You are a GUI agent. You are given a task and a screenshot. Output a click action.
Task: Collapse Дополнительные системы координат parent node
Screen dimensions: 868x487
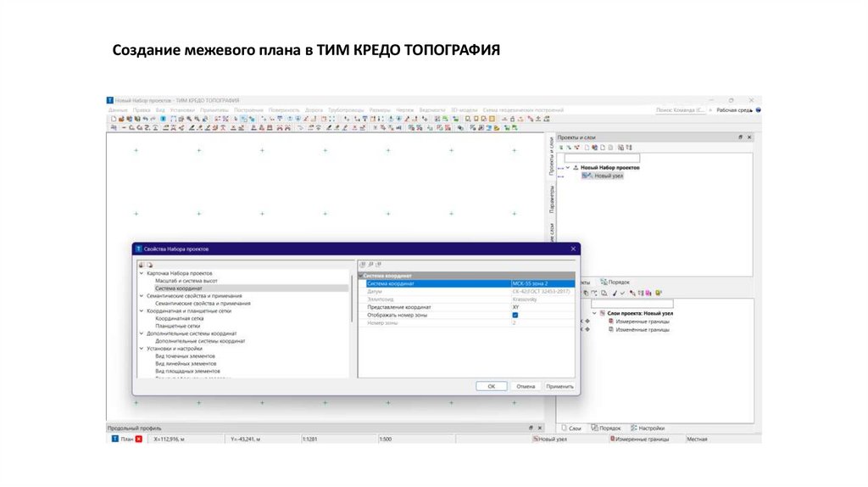142,333
